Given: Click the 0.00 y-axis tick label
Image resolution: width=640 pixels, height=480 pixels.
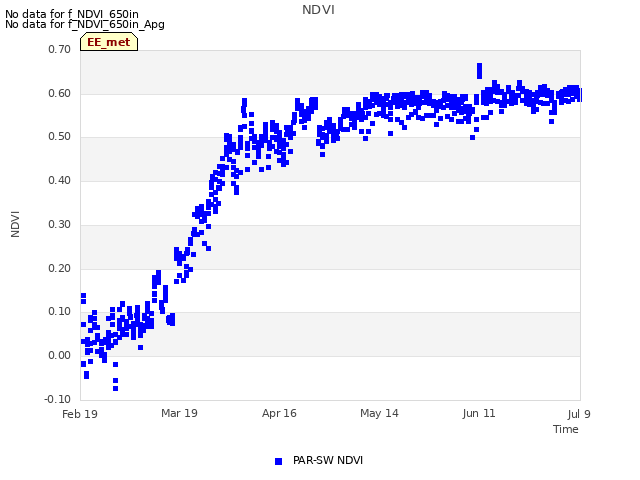Looking at the screenshot, I should pos(60,356).
